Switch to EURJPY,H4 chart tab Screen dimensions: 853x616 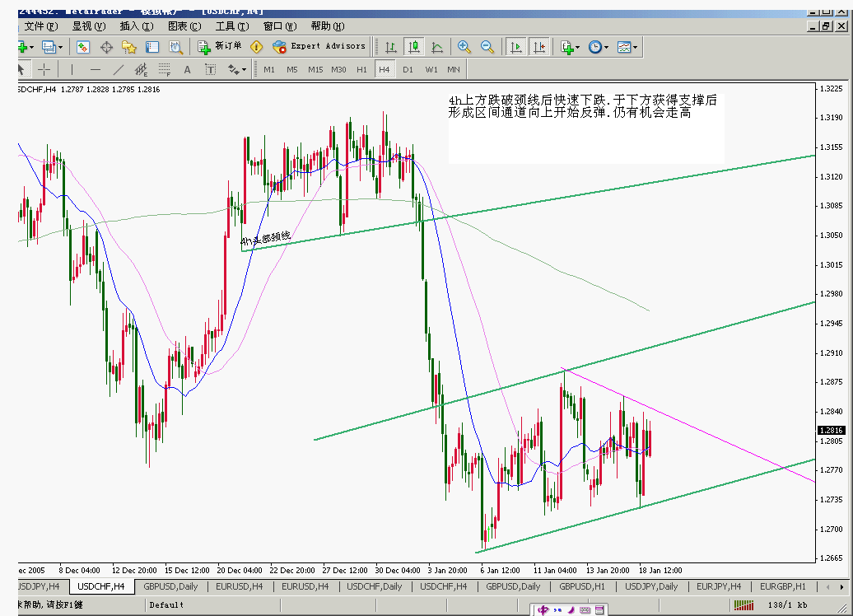point(719,586)
